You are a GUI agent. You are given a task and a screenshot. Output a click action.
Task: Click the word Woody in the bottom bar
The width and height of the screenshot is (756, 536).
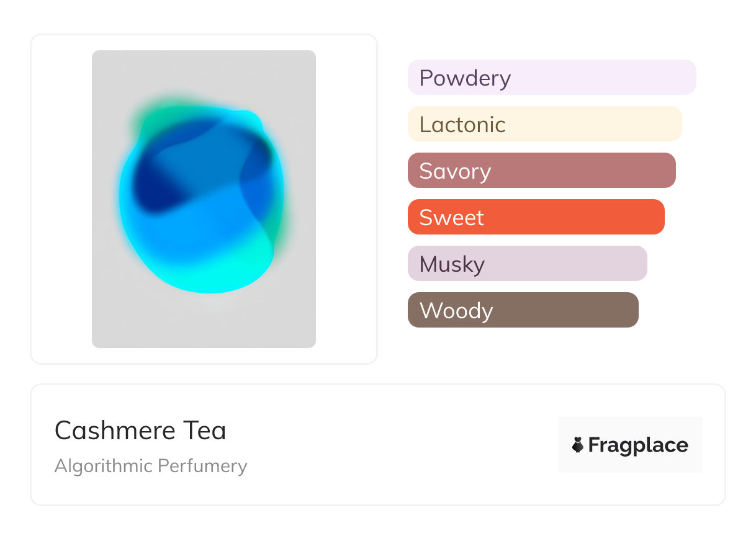[456, 311]
